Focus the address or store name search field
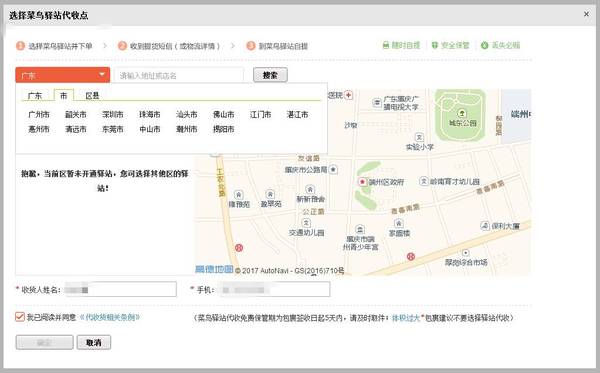Viewport: 600px width, 373px height. pos(179,75)
